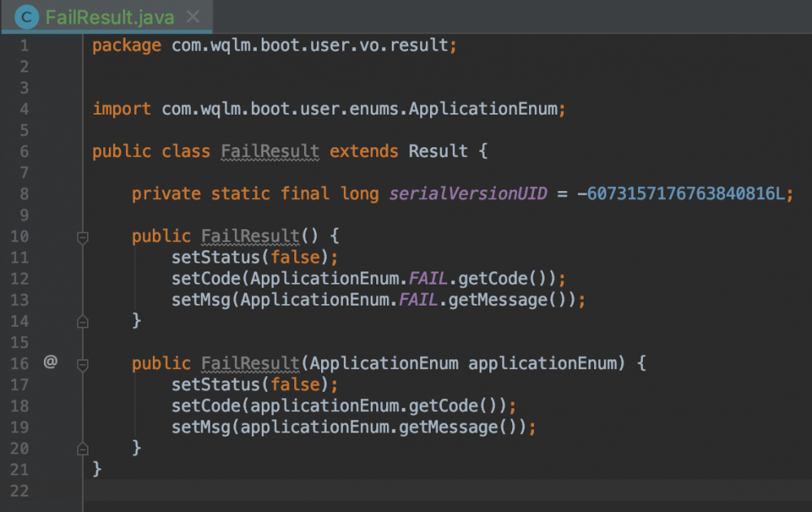Collapse the no-arg FailResult constructor at line 10
The height and width of the screenshot is (512, 812).
[82, 236]
